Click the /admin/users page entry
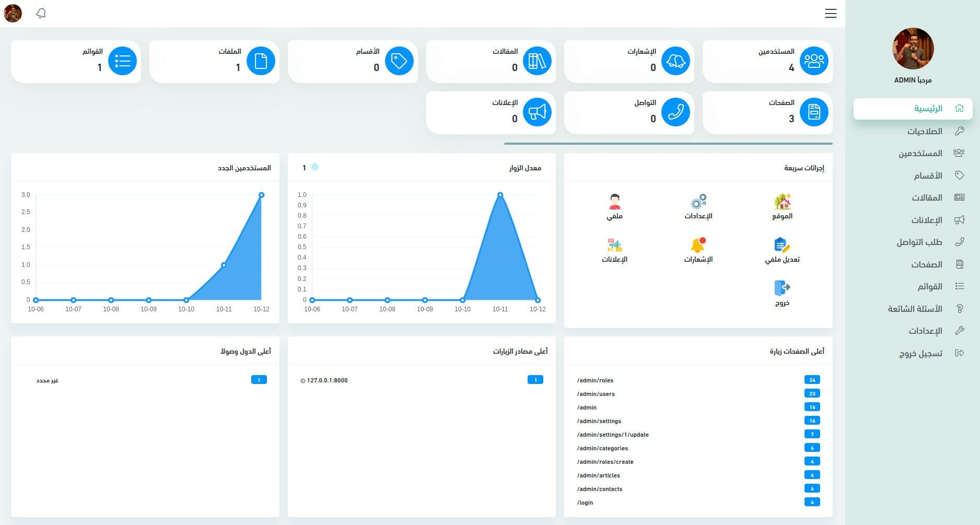Image resolution: width=980 pixels, height=525 pixels. point(596,394)
